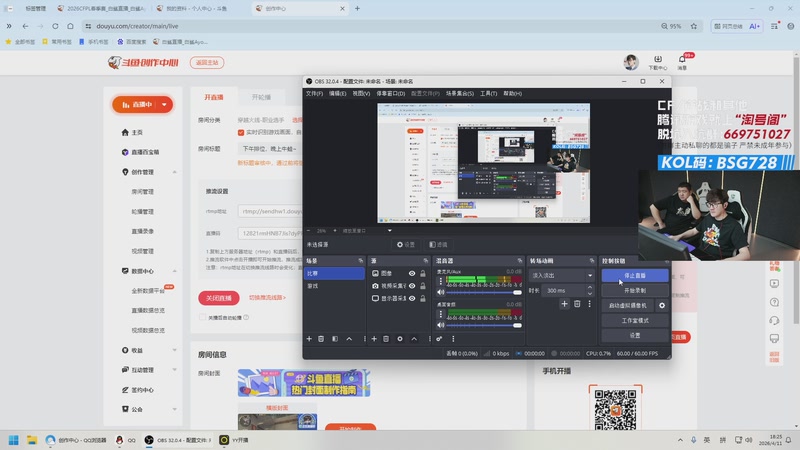This screenshot has height=450, width=800.
Task: Open 桌面音频 channel options dots
Action: pos(441,314)
